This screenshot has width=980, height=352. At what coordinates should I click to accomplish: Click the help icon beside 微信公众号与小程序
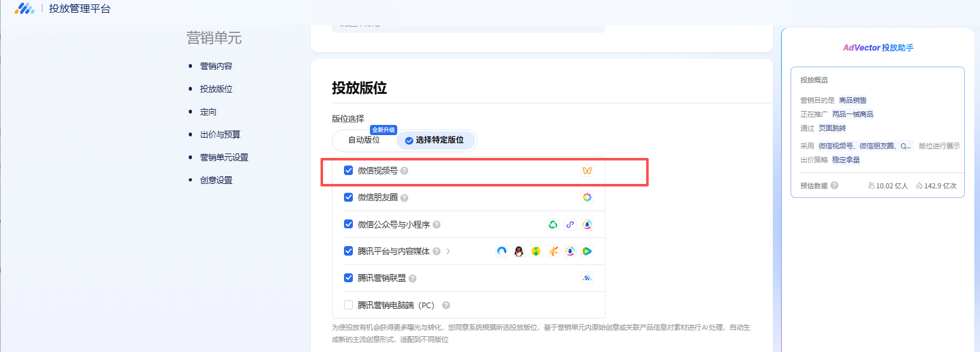point(436,225)
